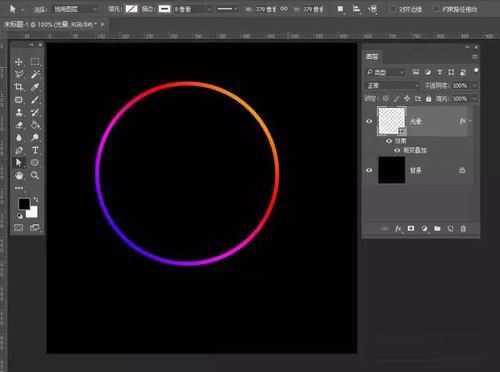Image resolution: width=500 pixels, height=372 pixels.
Task: Open layer opacity 100% dropdown arrow
Action: click(x=475, y=86)
